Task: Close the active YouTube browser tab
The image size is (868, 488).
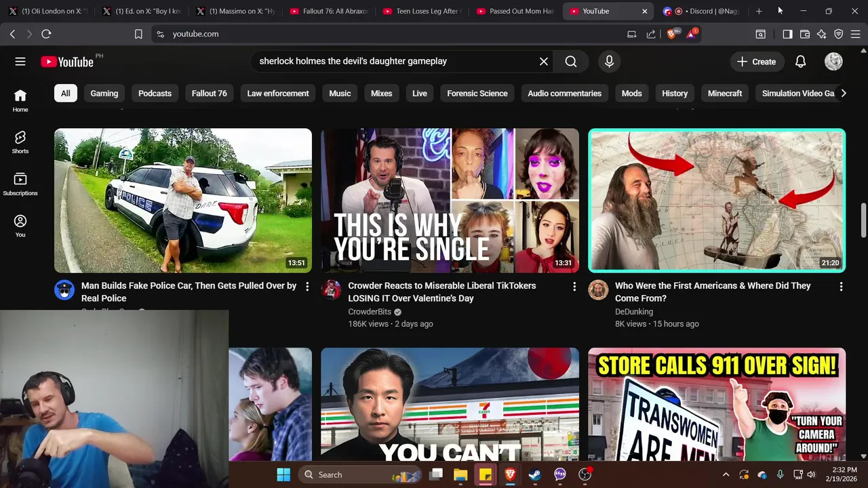Action: pos(644,12)
